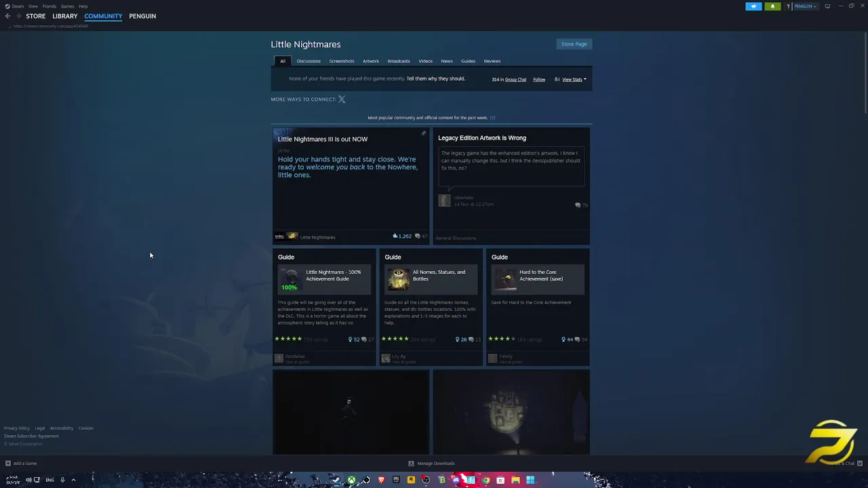Open the green notifications bell
Viewport: 868px width, 488px height.
772,6
